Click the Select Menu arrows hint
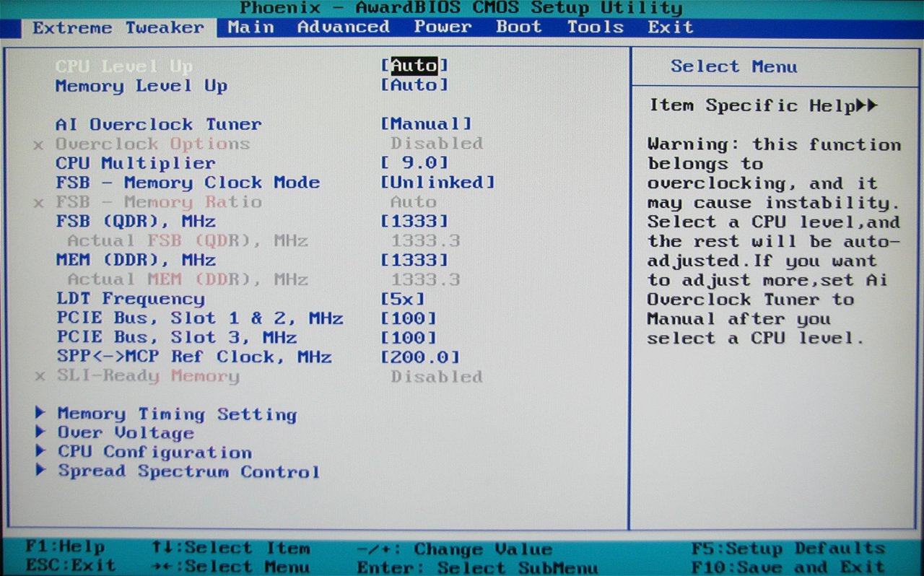Viewport: 924px width, 576px height. pos(230,567)
